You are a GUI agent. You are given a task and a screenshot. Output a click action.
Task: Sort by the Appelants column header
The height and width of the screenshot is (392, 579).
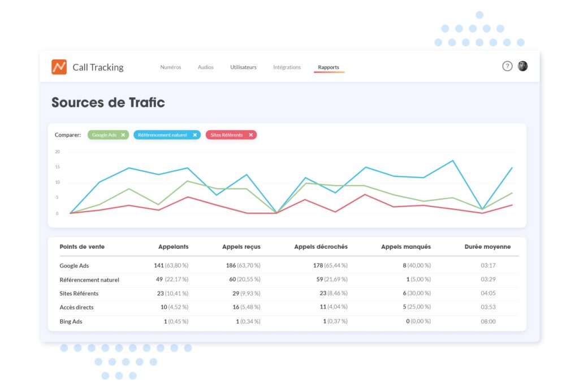[174, 247]
